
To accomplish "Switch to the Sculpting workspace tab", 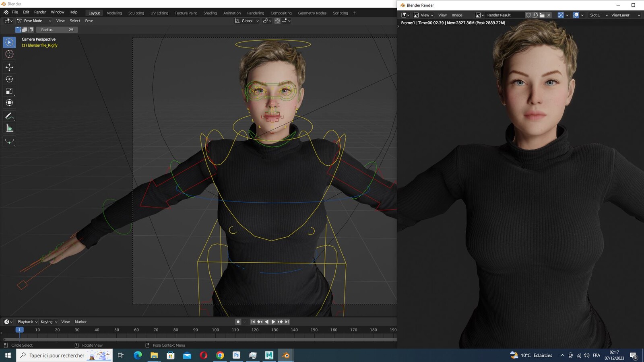I will (136, 13).
